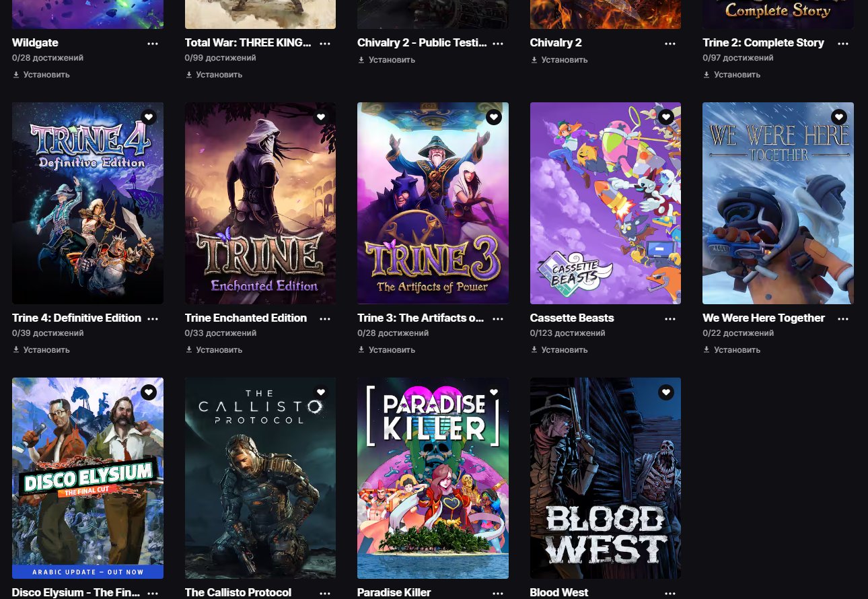This screenshot has height=599, width=868.
Task: Open The Callisto Protocol cover art
Action: (260, 478)
